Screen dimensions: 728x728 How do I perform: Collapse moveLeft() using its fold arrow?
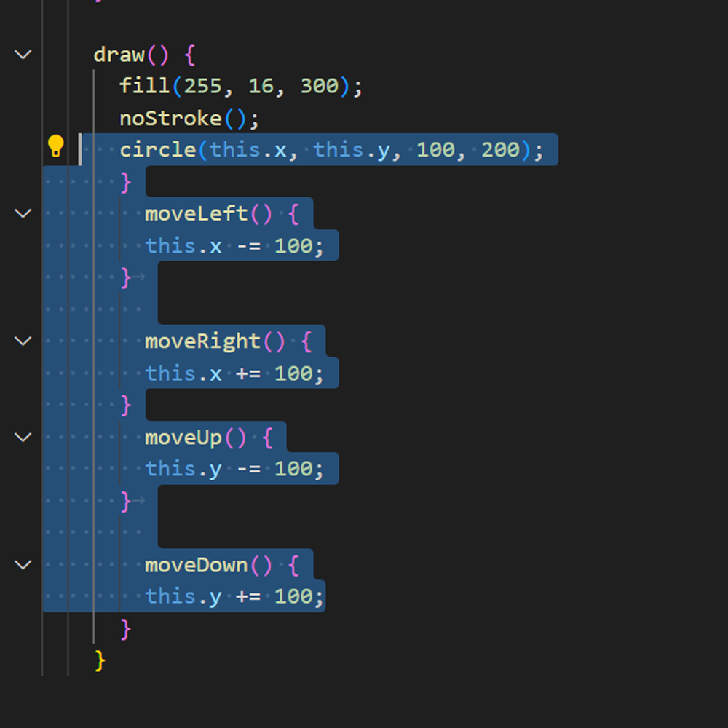23,213
